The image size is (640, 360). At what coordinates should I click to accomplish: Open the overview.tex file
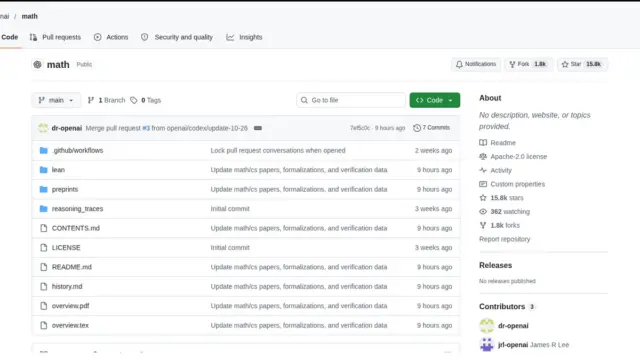tap(70, 325)
